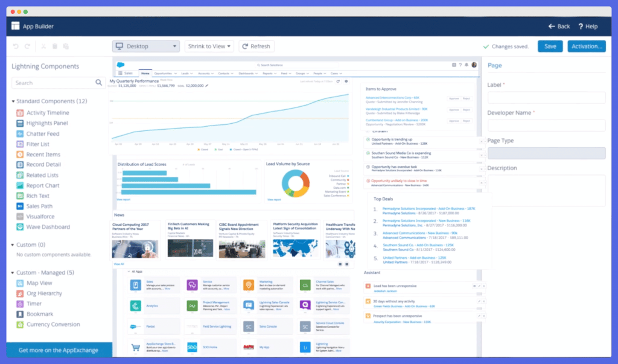Click the Marketing app tile icon
The width and height of the screenshot is (618, 364).
pos(248,285)
